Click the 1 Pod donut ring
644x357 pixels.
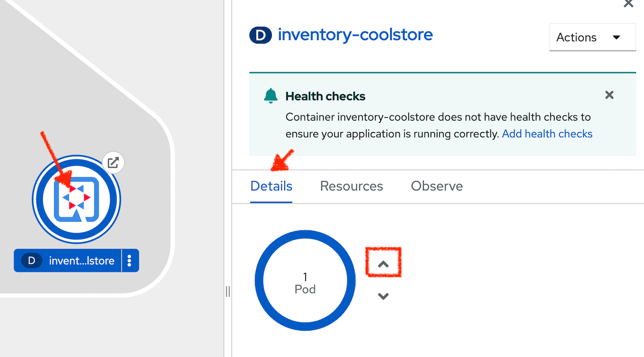[305, 280]
